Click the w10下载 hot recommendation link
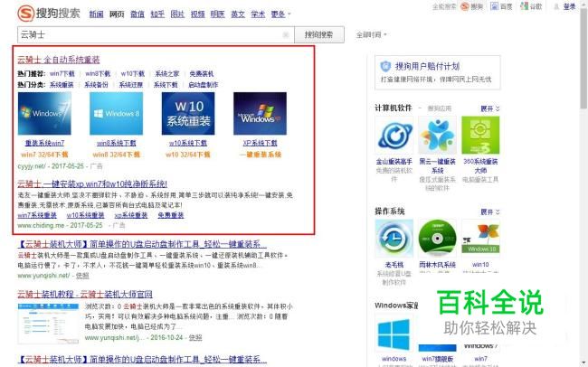588x367 pixels. 133,73
